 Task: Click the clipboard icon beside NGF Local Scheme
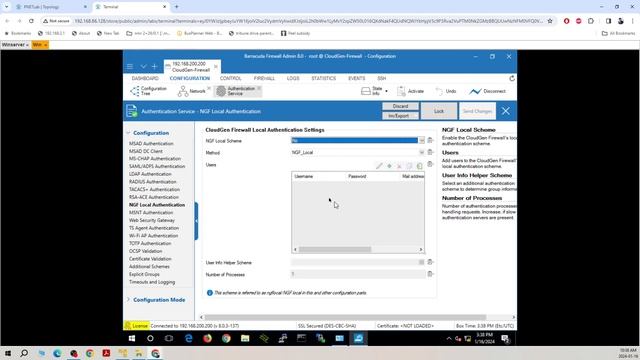(430, 140)
